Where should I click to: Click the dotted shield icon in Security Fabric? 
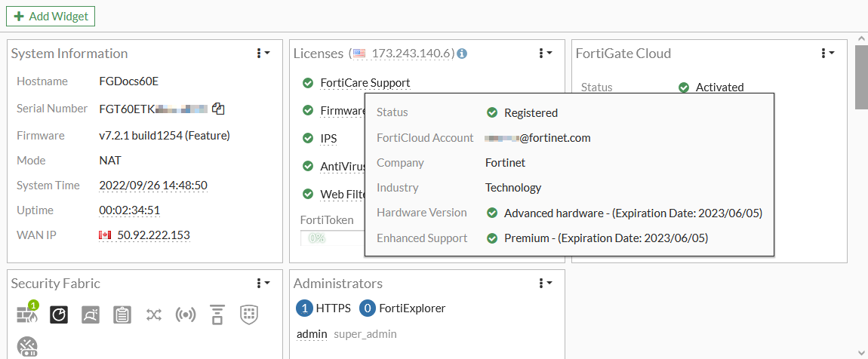[x=249, y=315]
